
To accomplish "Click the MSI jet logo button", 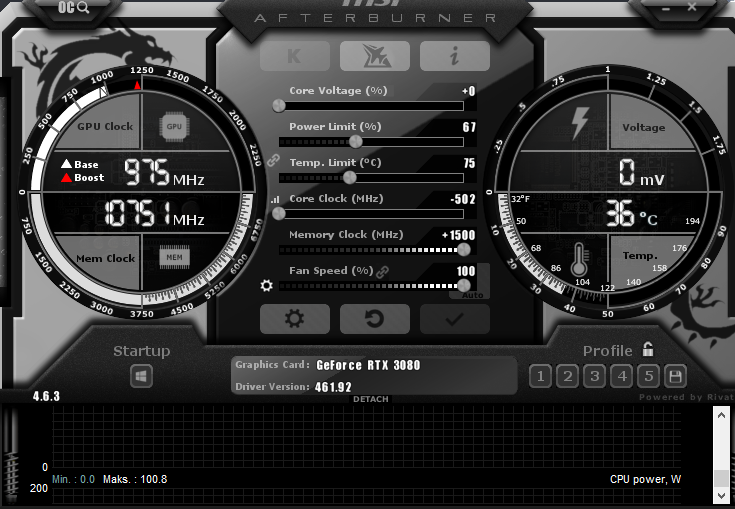I will point(375,56).
